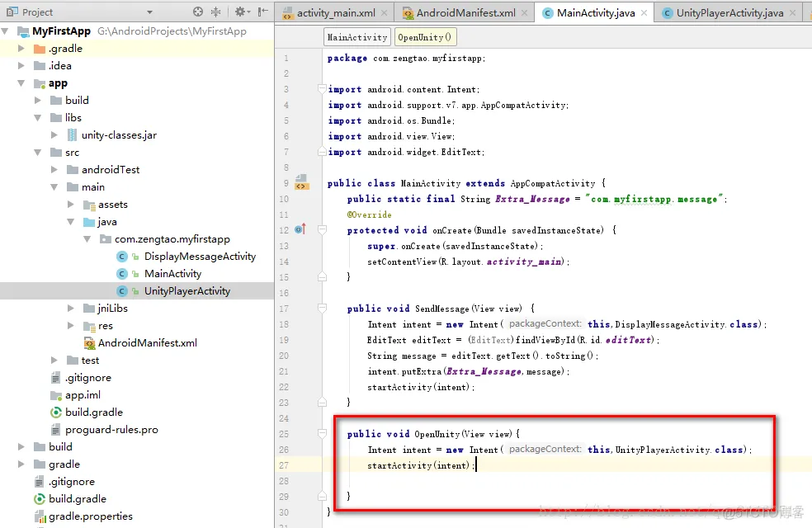Image resolution: width=812 pixels, height=528 pixels.
Task: Click the OpenUnity() breadcrumb
Action: pos(425,37)
